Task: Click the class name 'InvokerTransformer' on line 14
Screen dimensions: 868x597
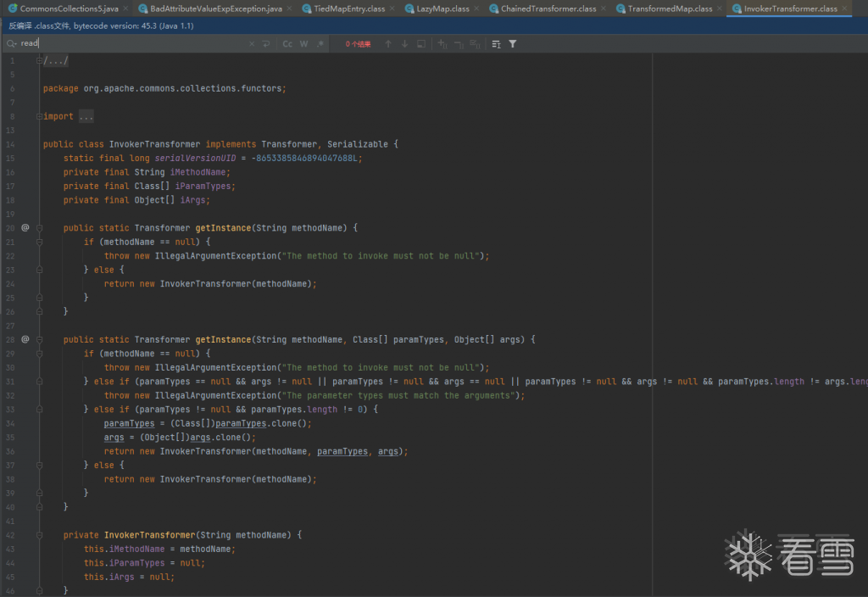Action: pos(154,144)
